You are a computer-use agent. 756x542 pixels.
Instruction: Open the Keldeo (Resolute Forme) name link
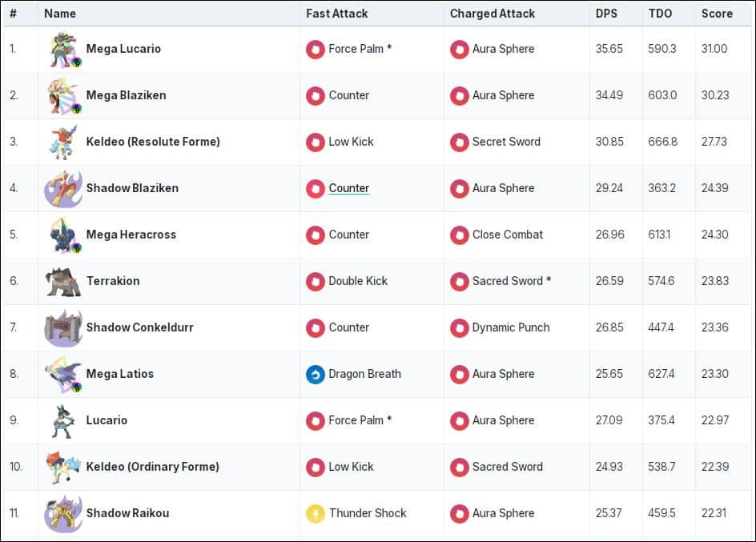153,142
